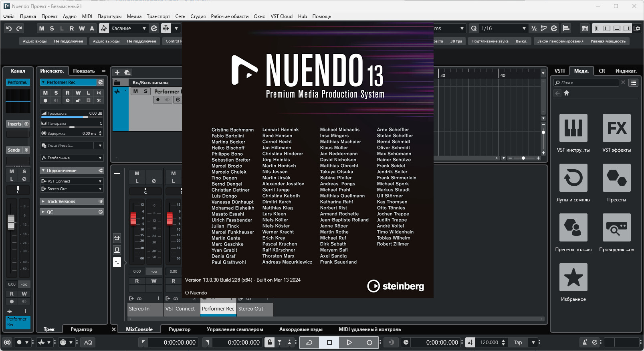Image resolution: width=644 pixels, height=351 pixels.
Task: Expand the QC section in inspector
Action: click(72, 212)
